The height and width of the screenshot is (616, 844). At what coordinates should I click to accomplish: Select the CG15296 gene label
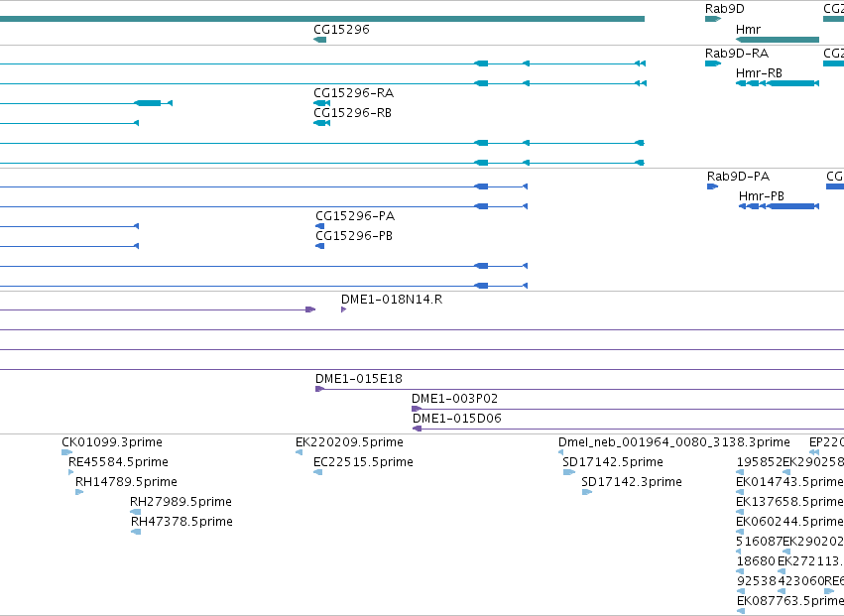(x=341, y=29)
